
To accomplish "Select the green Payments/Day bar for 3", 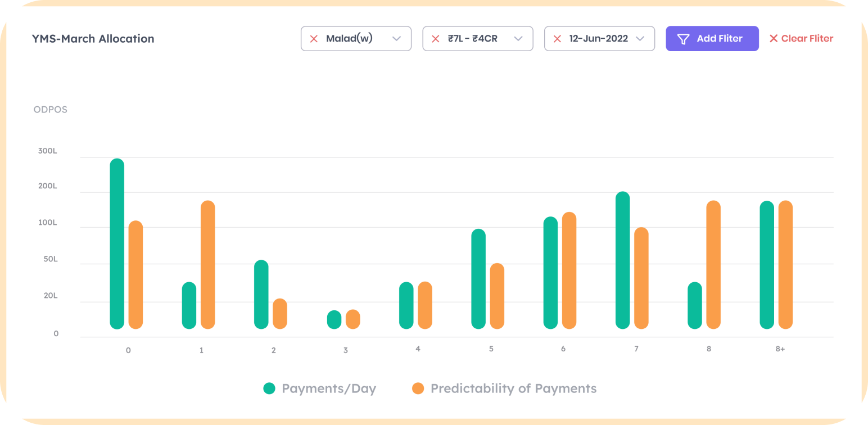I will (334, 319).
